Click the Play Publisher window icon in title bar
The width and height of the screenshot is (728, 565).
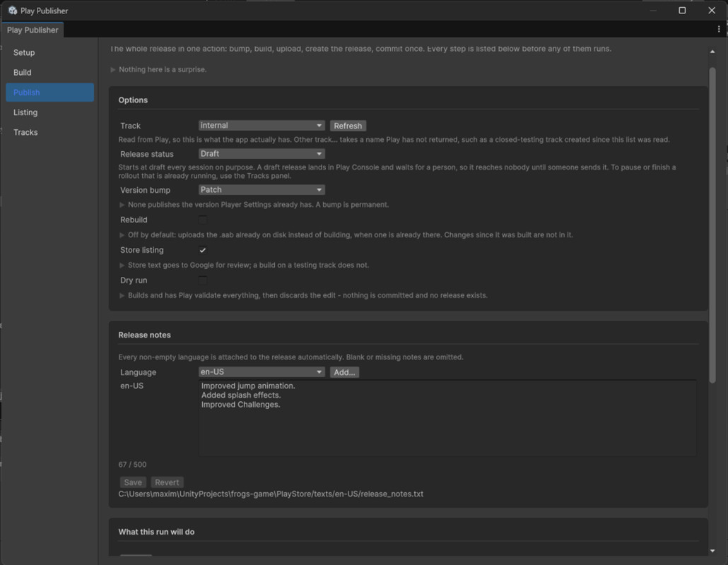point(13,10)
